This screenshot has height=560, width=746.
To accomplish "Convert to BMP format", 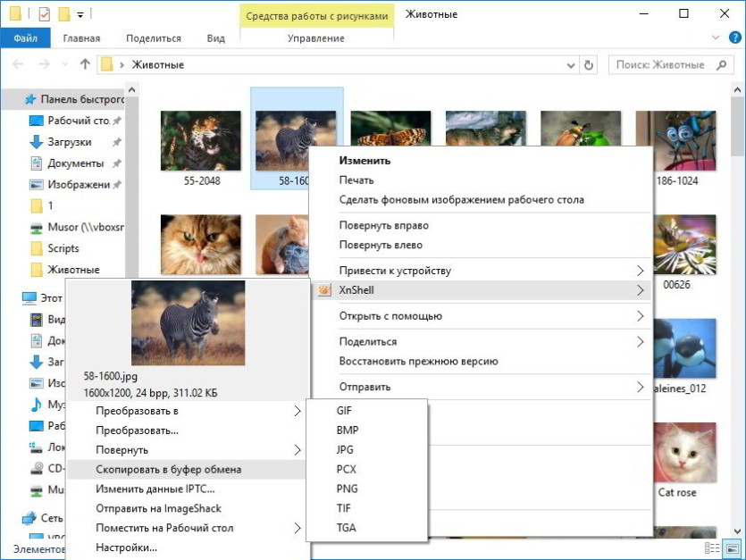I will point(348,430).
